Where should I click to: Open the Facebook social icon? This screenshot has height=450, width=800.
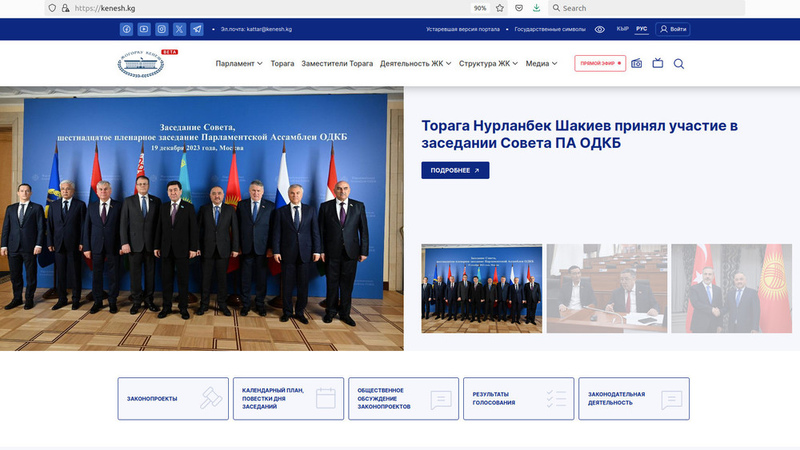[x=127, y=30]
